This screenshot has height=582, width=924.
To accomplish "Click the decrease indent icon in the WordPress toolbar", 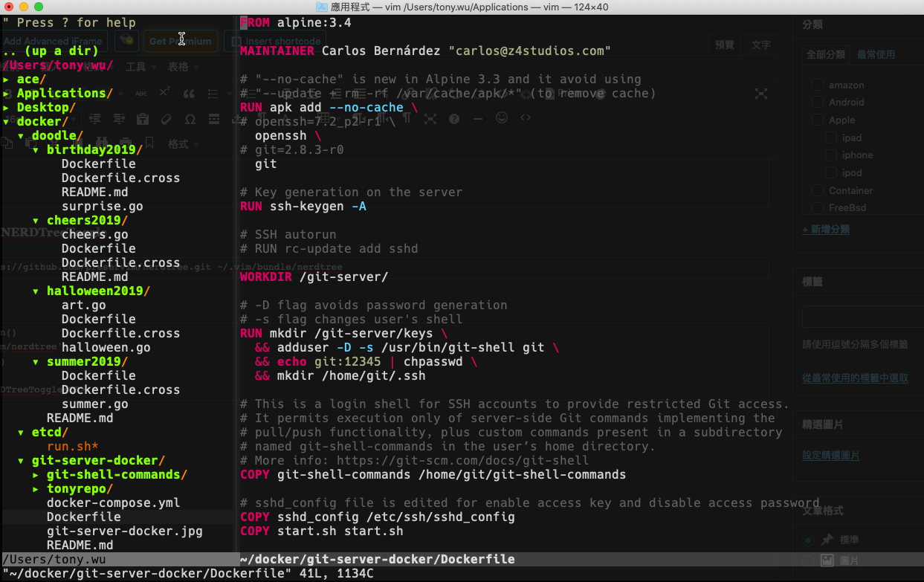I will tap(95, 119).
